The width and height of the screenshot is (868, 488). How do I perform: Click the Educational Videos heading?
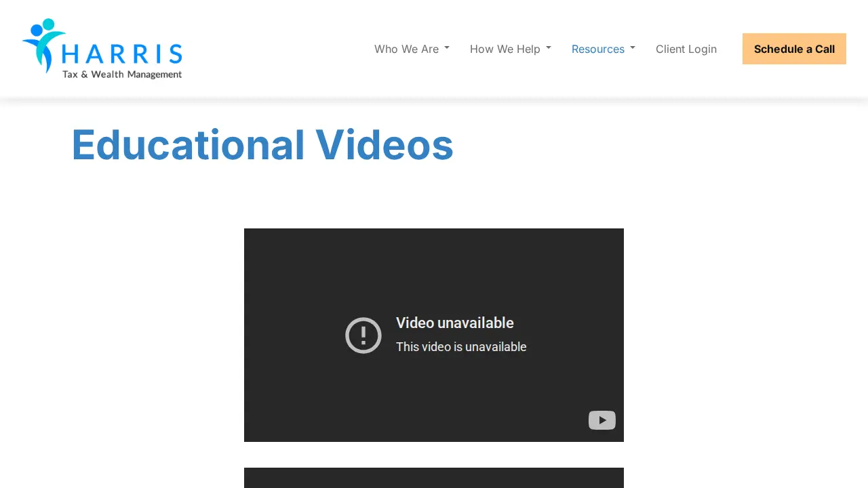pyautogui.click(x=262, y=144)
